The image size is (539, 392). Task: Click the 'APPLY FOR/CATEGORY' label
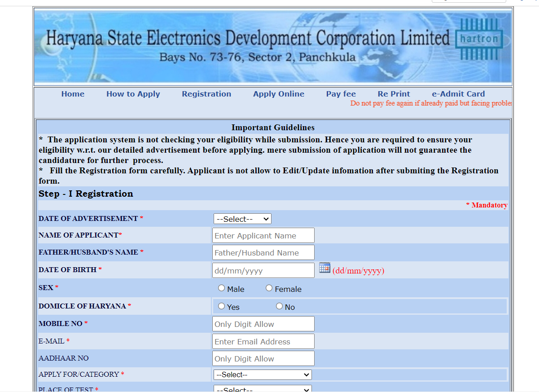coord(79,374)
